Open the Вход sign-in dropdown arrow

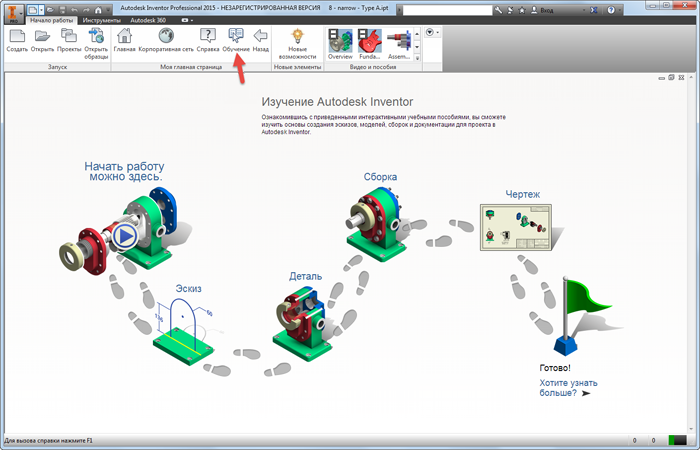pos(584,10)
